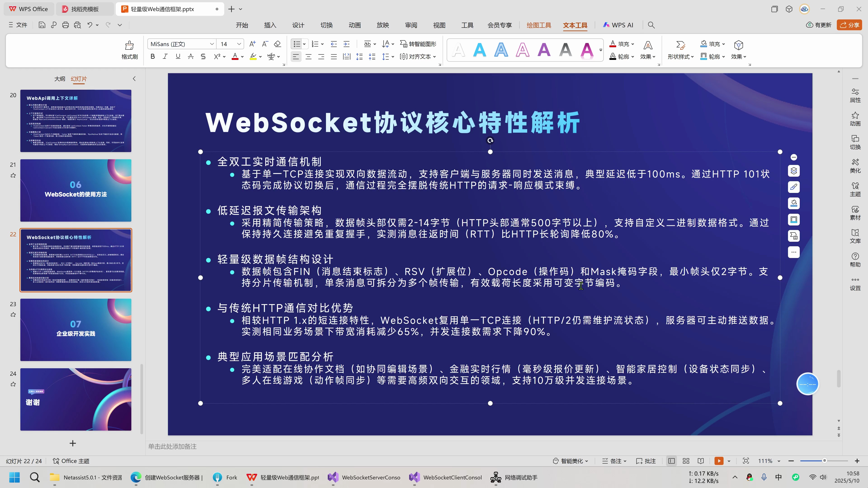Toggle italic formatting

coord(165,56)
